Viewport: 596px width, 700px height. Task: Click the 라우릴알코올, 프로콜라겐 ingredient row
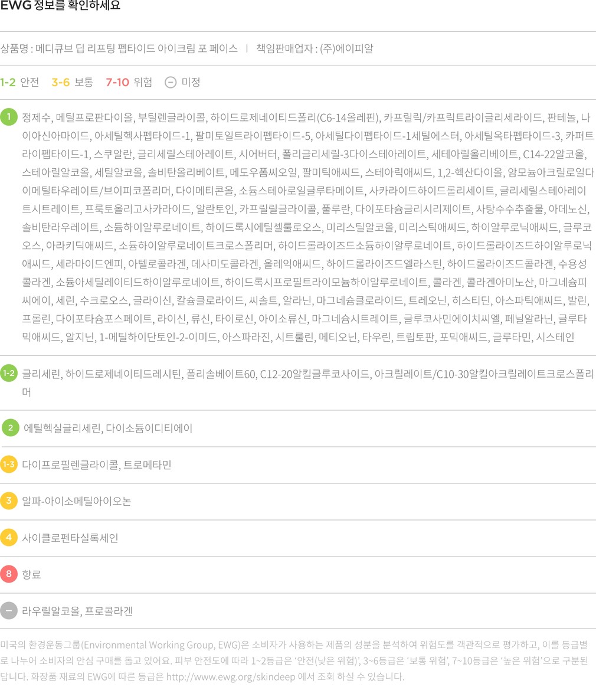tap(77, 611)
